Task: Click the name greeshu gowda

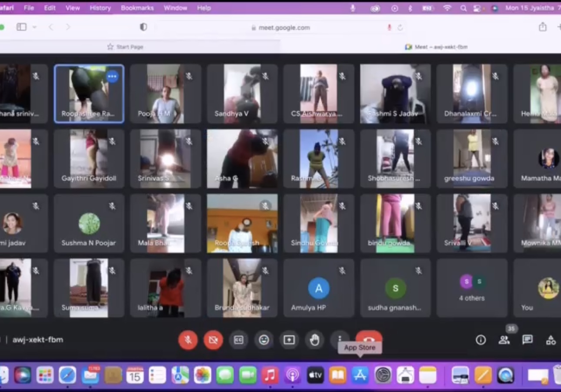Action: [469, 178]
